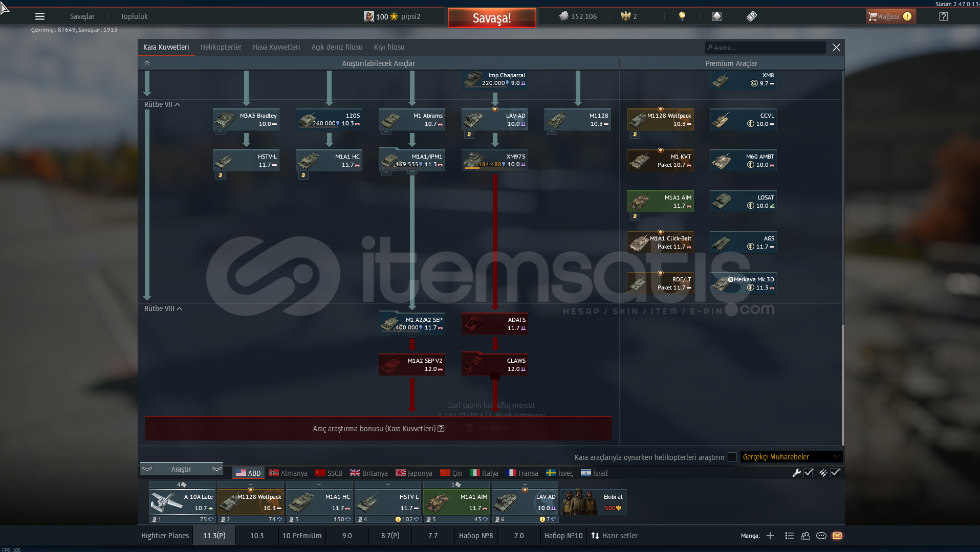980x552 pixels.
Task: Select M3A3 Bradley vehicle
Action: 246,120
